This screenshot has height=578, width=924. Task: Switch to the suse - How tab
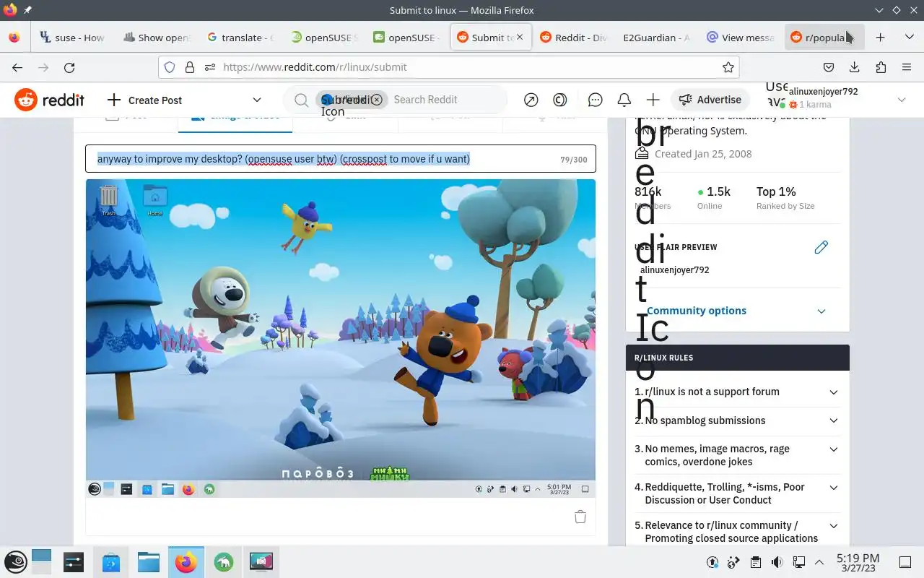point(72,37)
